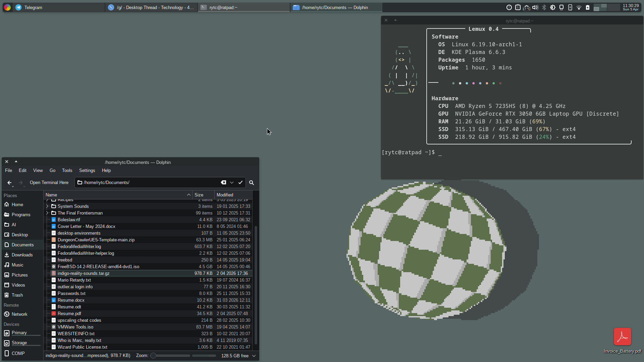Open the location history dropdown arrow
644x362 pixels.
click(232, 183)
